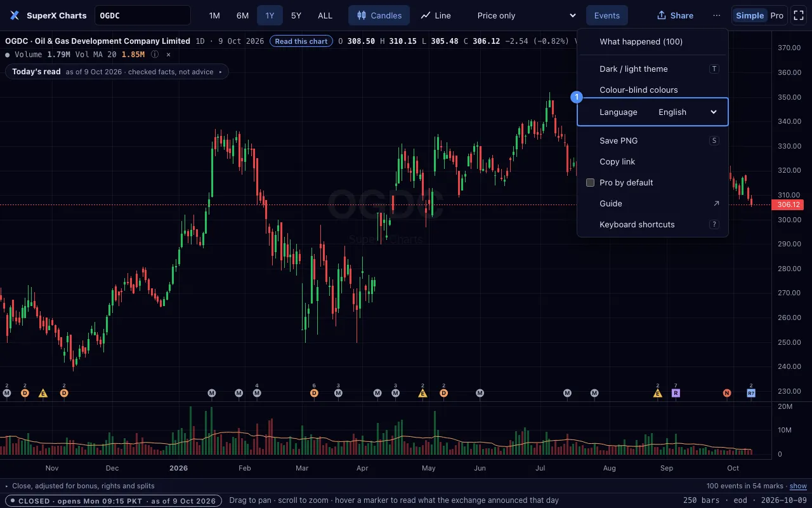
Task: Select Dark / light theme menu item
Action: 653,69
